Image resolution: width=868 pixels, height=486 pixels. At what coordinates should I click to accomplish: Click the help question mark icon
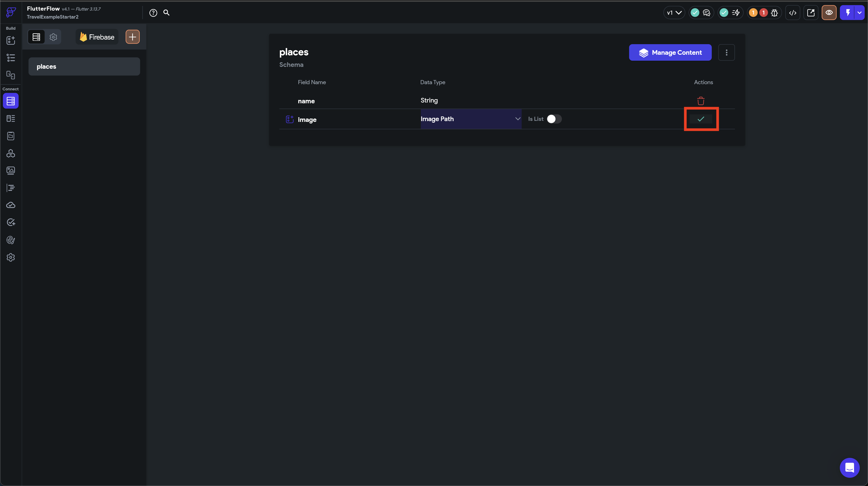tap(153, 13)
